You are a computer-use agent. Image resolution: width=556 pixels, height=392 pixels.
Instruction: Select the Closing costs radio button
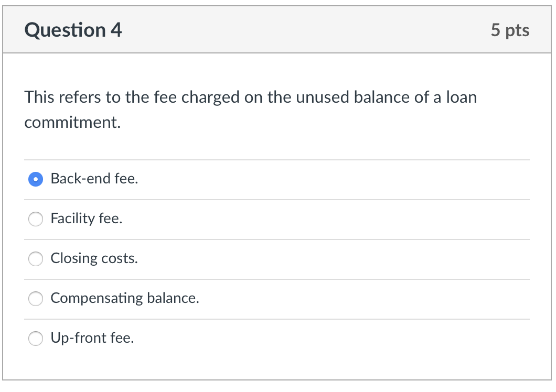(x=35, y=259)
